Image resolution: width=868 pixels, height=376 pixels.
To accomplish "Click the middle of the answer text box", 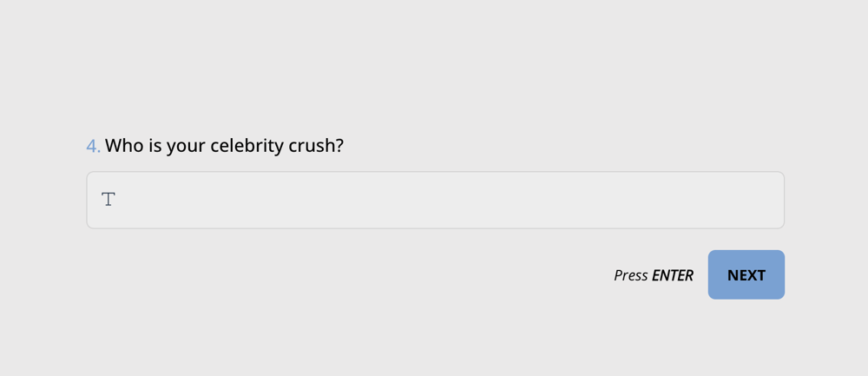I will [x=435, y=200].
